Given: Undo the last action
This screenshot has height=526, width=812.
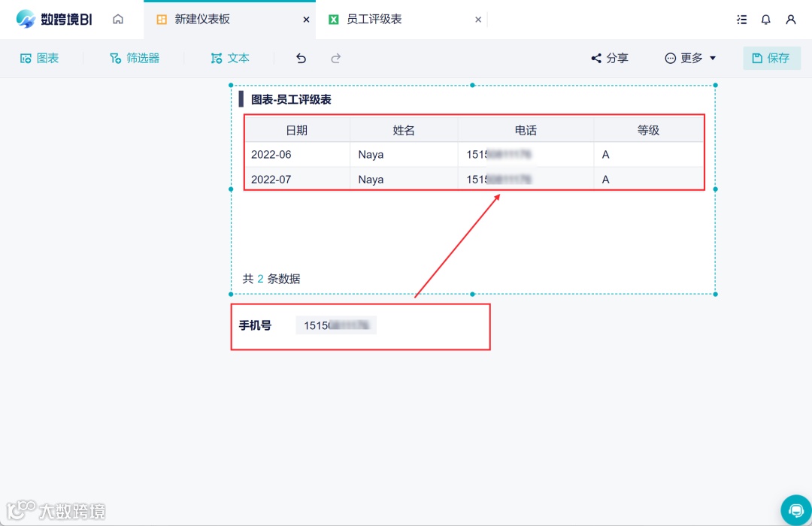Looking at the screenshot, I should [301, 58].
